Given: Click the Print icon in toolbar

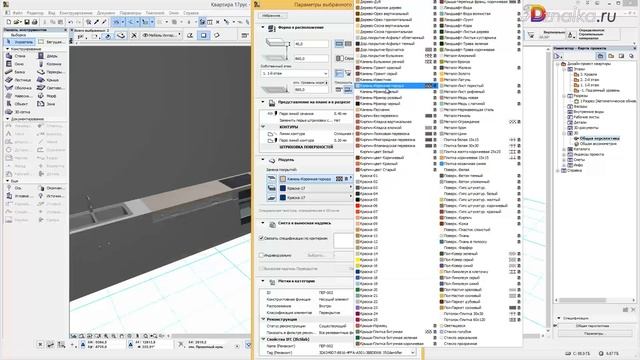Looking at the screenshot, I should (x=35, y=22).
